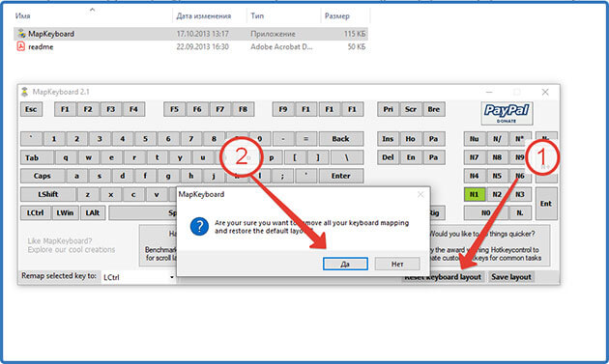Select the F4 key on virtual keyboard

[x=133, y=109]
